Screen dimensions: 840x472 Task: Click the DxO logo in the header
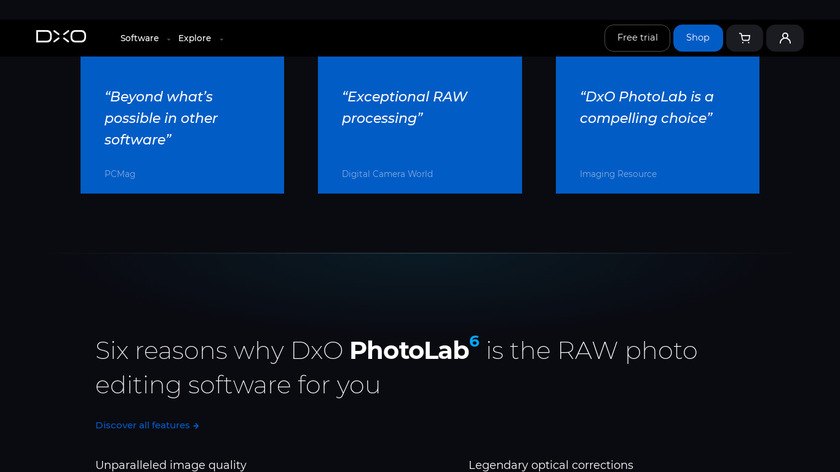tap(61, 37)
